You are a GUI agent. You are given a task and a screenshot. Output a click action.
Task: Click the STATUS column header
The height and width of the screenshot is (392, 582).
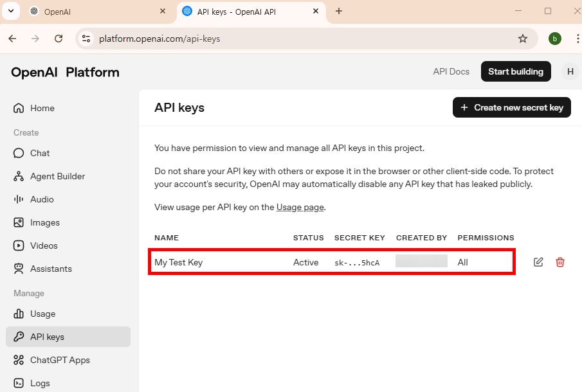pyautogui.click(x=309, y=238)
